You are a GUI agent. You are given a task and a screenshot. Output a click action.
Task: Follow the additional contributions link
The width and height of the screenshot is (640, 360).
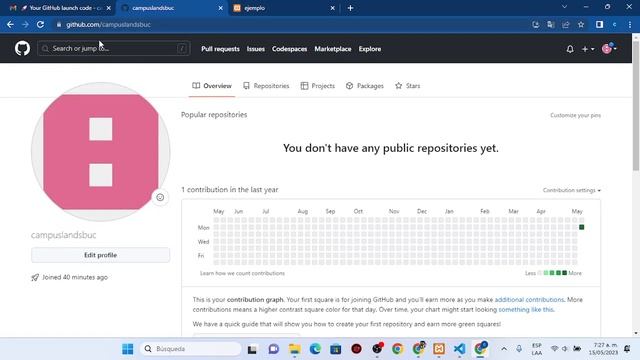[x=529, y=300]
